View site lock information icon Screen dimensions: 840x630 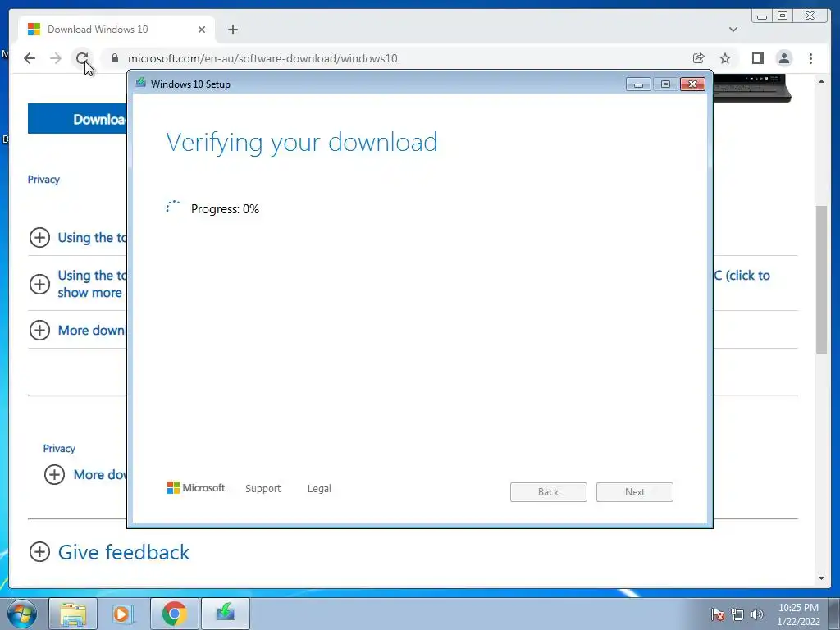point(115,58)
